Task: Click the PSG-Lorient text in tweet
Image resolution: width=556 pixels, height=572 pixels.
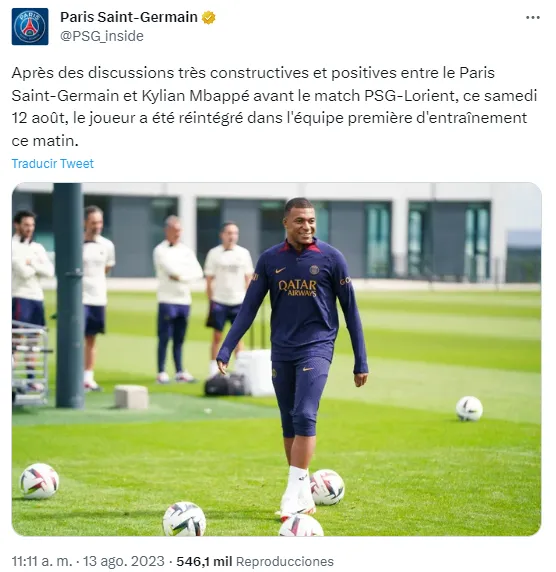Action: (410, 96)
